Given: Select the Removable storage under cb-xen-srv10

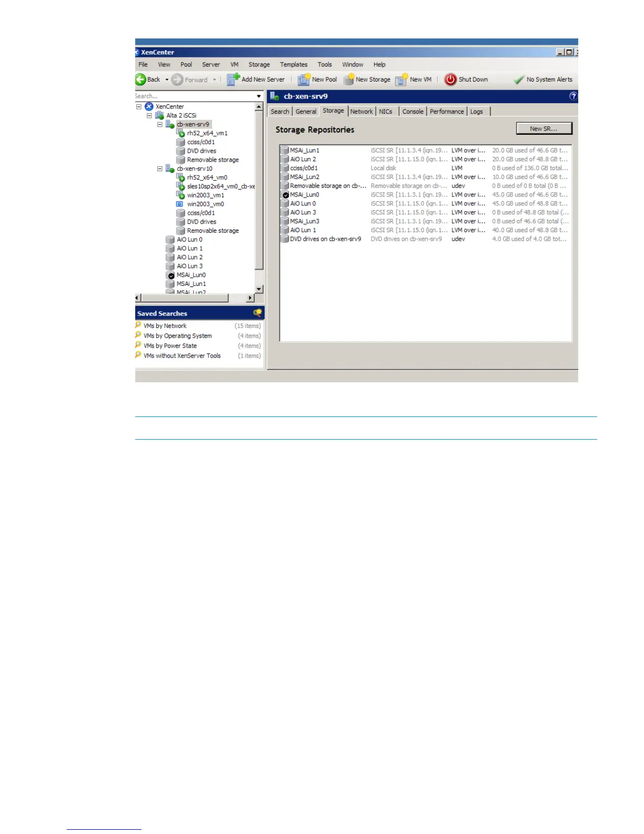Looking at the screenshot, I should [213, 231].
